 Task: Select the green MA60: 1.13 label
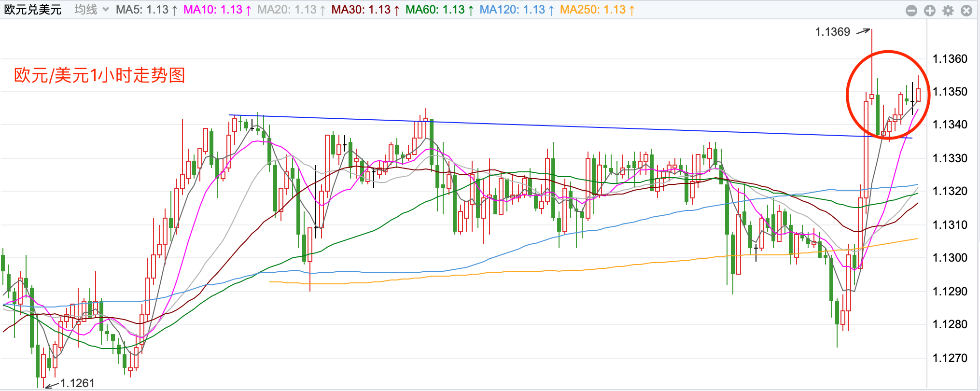pyautogui.click(x=439, y=10)
